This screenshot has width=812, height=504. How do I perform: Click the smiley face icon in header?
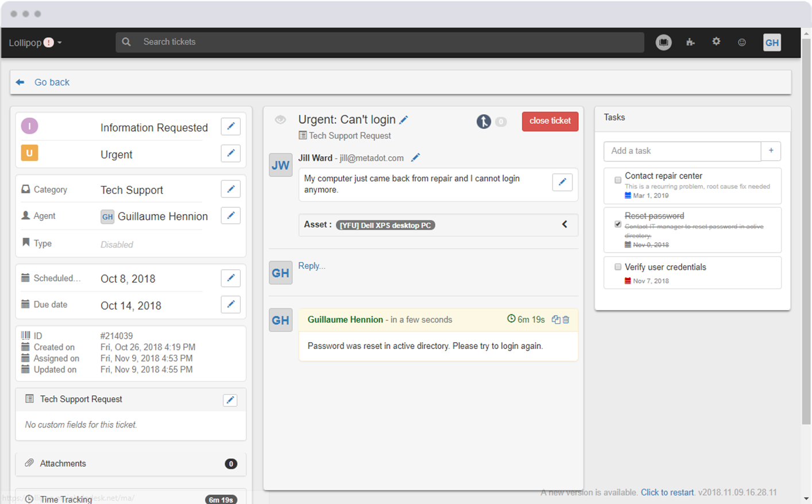click(x=742, y=42)
